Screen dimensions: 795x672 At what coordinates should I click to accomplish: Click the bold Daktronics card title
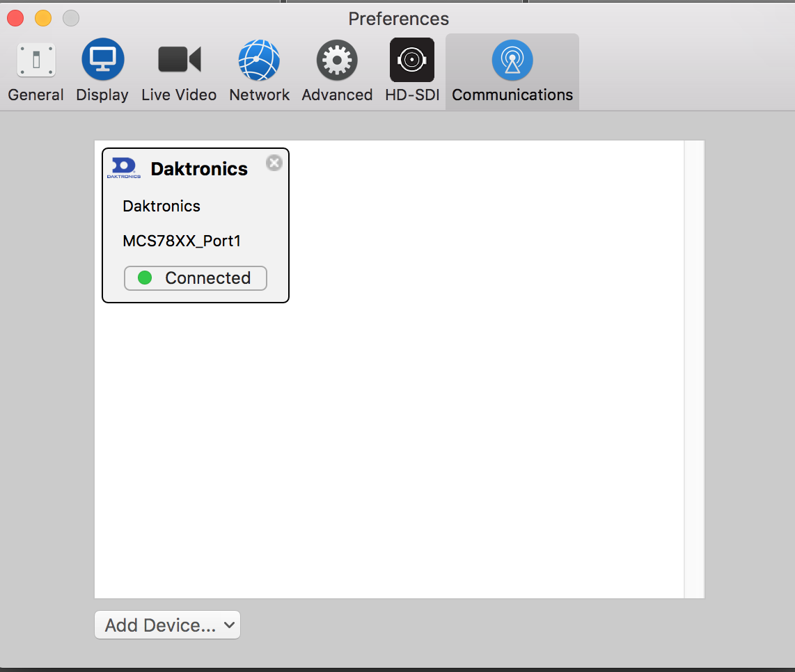pos(199,169)
